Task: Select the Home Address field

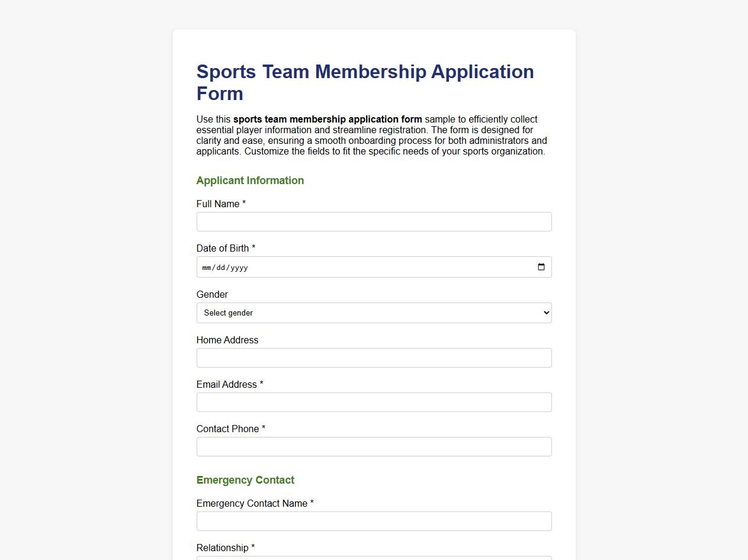Action: pos(374,358)
